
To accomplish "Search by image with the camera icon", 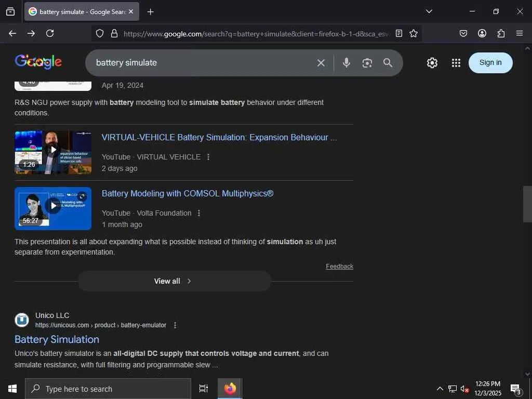I will point(367,63).
